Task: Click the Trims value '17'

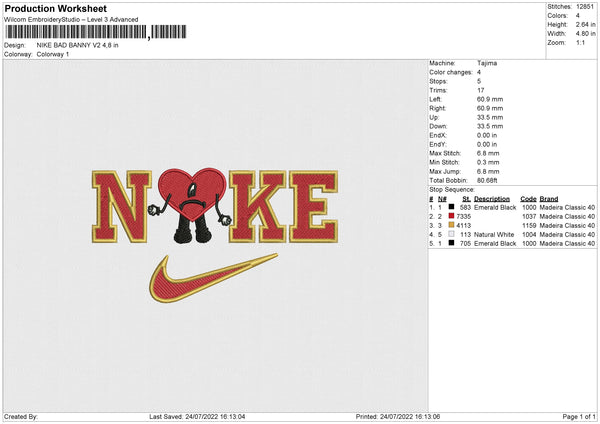Action: 481,90
